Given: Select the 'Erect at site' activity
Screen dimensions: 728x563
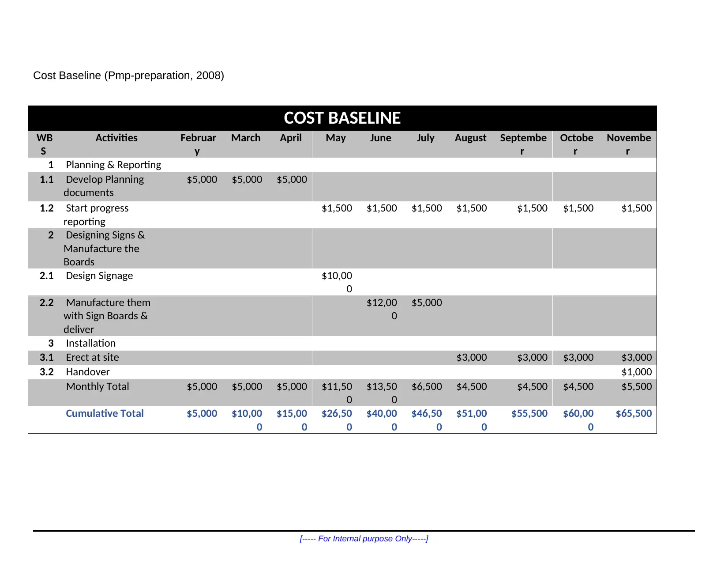Looking at the screenshot, I should click(92, 357).
